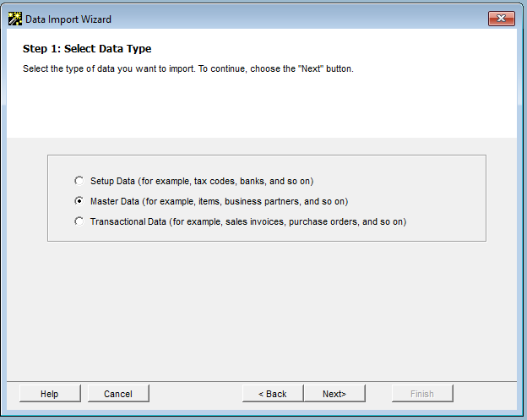527x420 pixels.
Task: Click the "tax codes, banks" option label text
Action: point(202,181)
